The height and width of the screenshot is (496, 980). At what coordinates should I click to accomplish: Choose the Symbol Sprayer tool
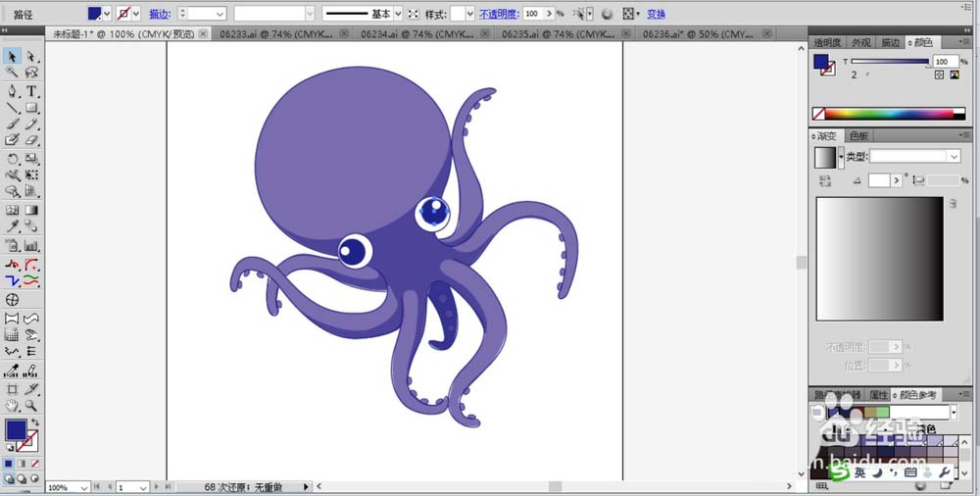[12, 245]
